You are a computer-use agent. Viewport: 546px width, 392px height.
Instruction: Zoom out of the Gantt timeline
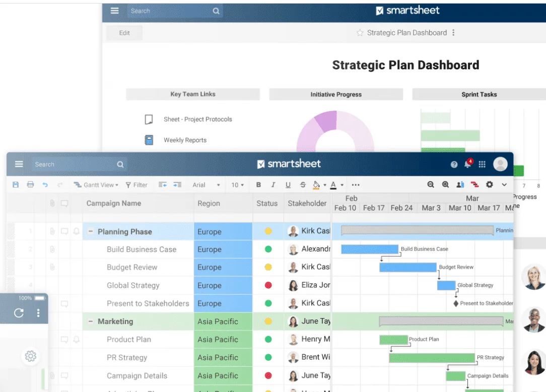[x=431, y=185]
